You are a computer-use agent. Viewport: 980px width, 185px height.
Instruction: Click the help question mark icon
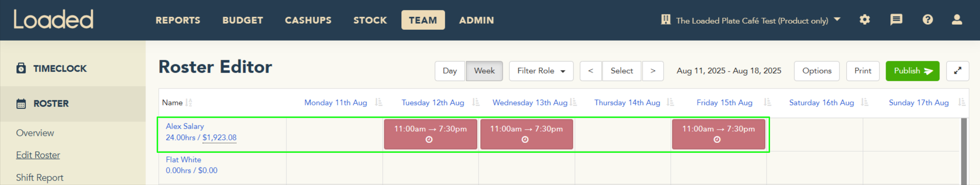[x=927, y=20]
